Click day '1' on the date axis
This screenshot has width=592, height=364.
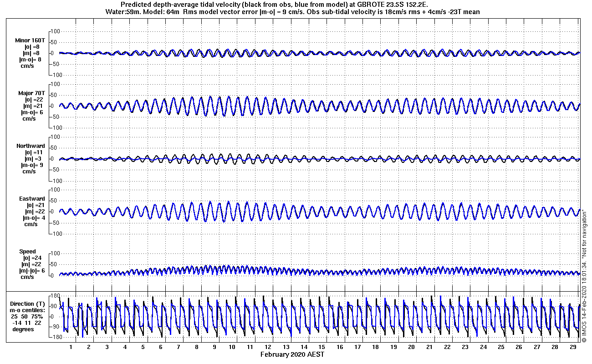[x=71, y=347]
